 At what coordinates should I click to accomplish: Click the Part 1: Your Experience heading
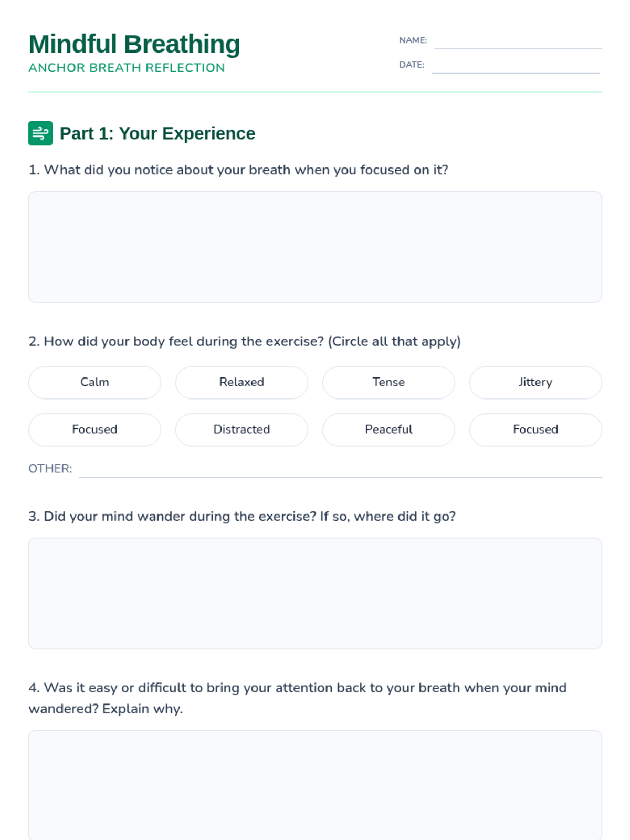pos(157,133)
